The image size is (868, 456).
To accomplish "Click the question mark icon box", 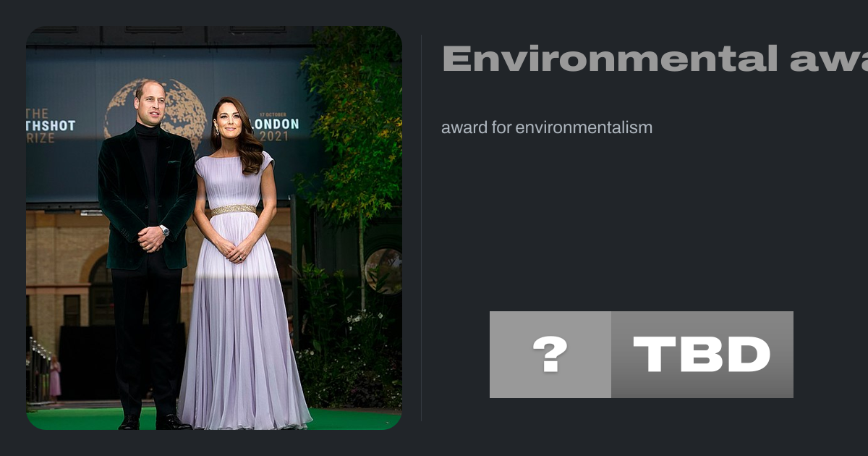I will (x=550, y=355).
